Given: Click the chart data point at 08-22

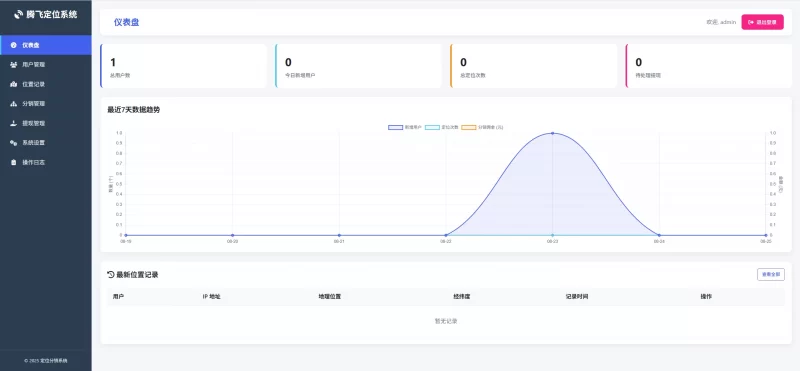Looking at the screenshot, I should pos(446,235).
